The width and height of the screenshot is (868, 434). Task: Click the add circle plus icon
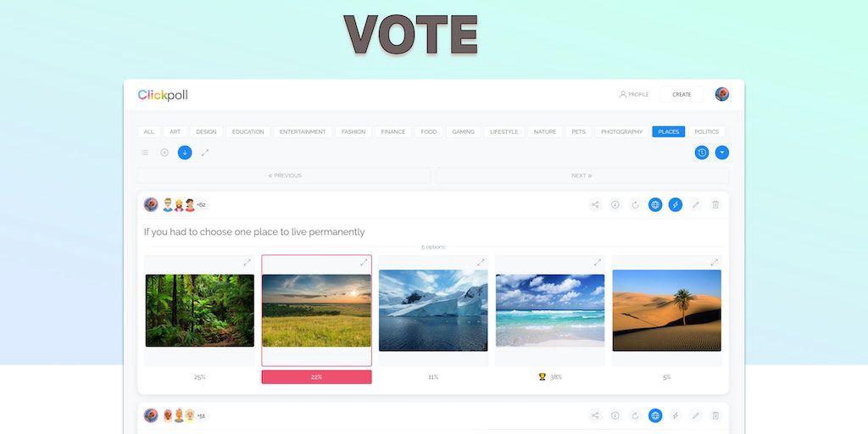point(164,153)
